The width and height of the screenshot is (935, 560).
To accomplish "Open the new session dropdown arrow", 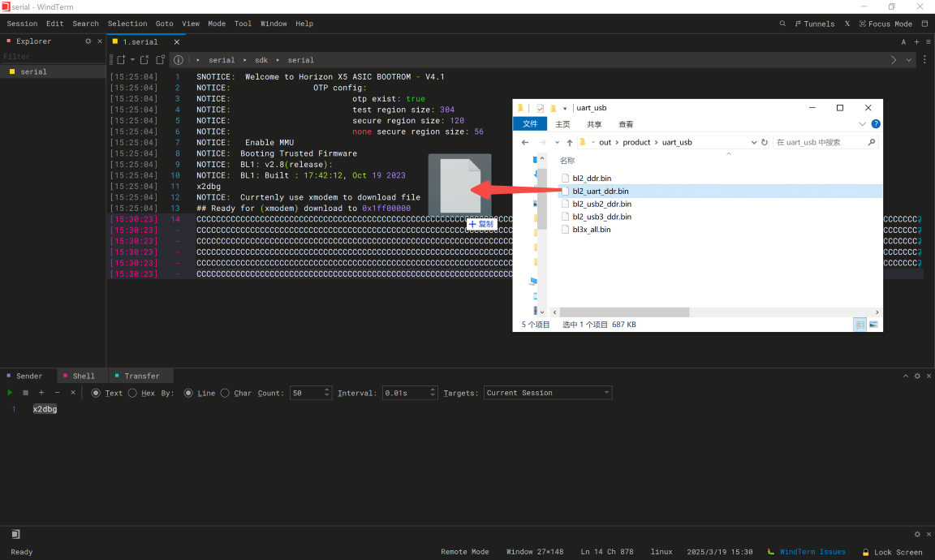I will point(132,59).
